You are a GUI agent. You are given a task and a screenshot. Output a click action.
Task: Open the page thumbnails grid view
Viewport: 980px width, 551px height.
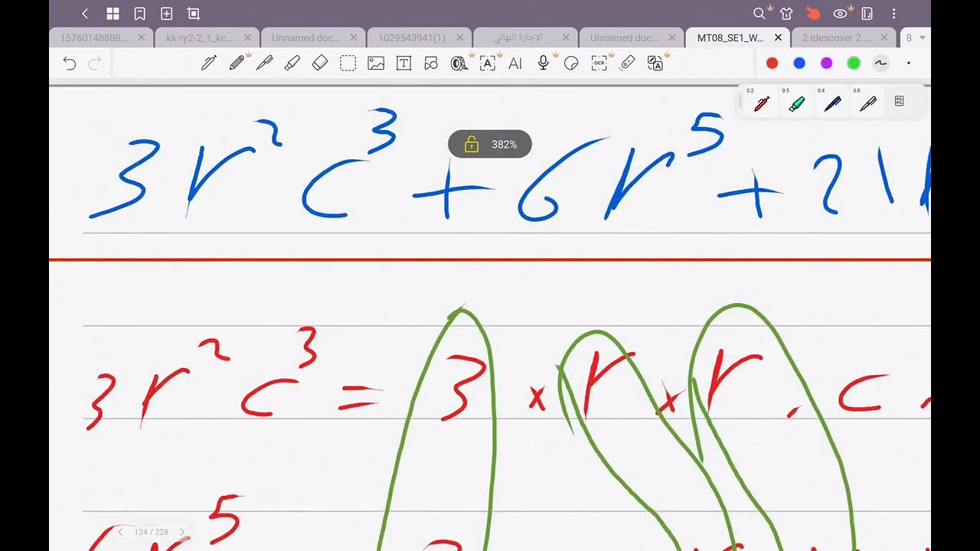[x=113, y=14]
